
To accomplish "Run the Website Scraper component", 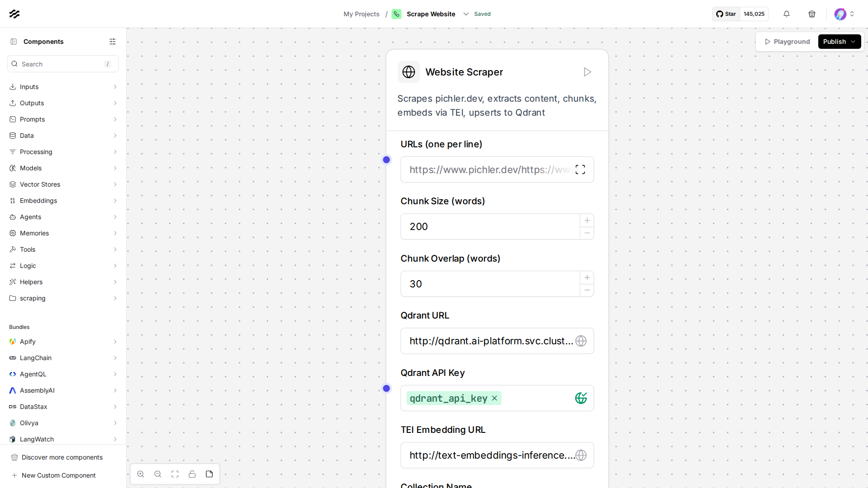I will (587, 72).
